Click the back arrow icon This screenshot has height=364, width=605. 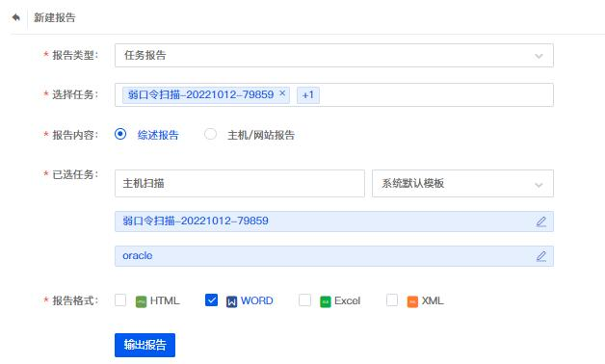pyautogui.click(x=15, y=17)
